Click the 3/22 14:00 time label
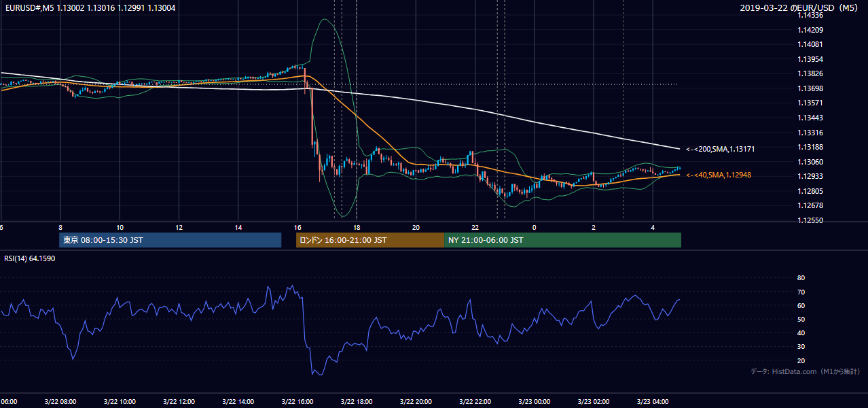The height and width of the screenshot is (408, 868). [x=238, y=401]
